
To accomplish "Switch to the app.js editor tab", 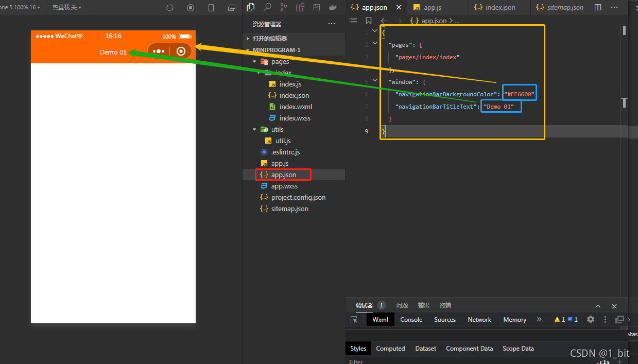I will pos(437,8).
